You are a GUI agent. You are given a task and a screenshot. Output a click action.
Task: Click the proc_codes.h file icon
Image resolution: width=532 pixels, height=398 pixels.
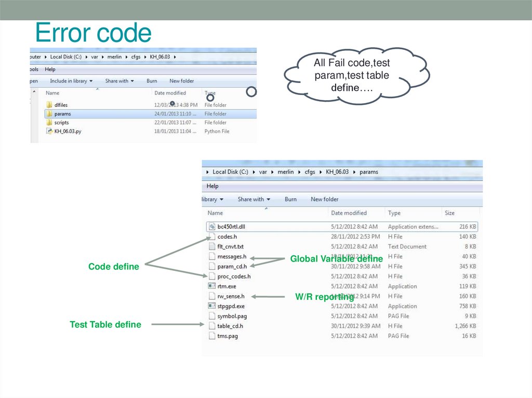[212, 276]
